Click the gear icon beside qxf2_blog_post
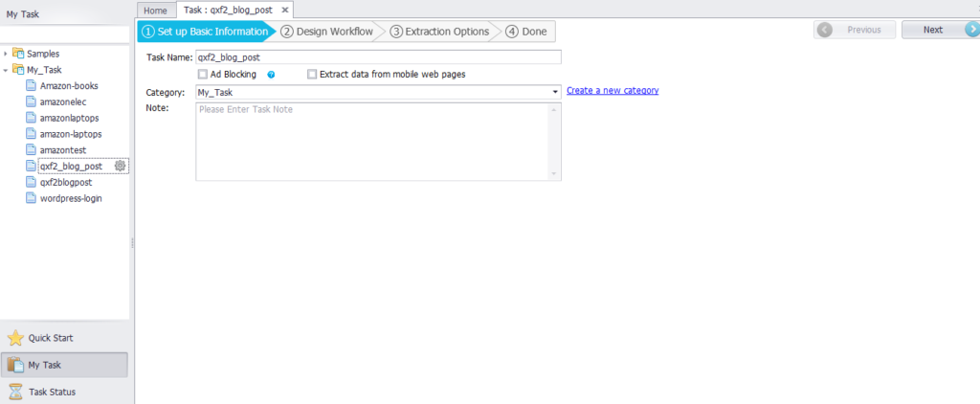This screenshot has width=980, height=404. pyautogui.click(x=120, y=166)
